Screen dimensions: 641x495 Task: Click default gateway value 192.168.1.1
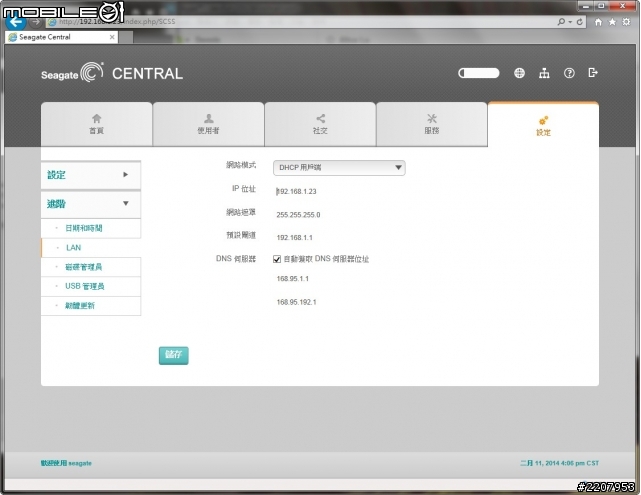pos(294,237)
